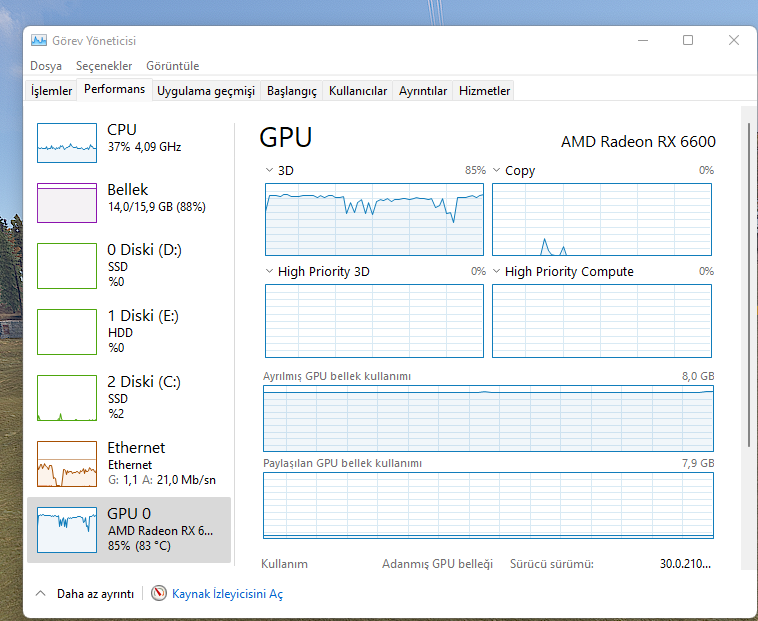Click the Ethernet thumbnail graph
Viewport: 758px width, 621px height.
[67, 464]
